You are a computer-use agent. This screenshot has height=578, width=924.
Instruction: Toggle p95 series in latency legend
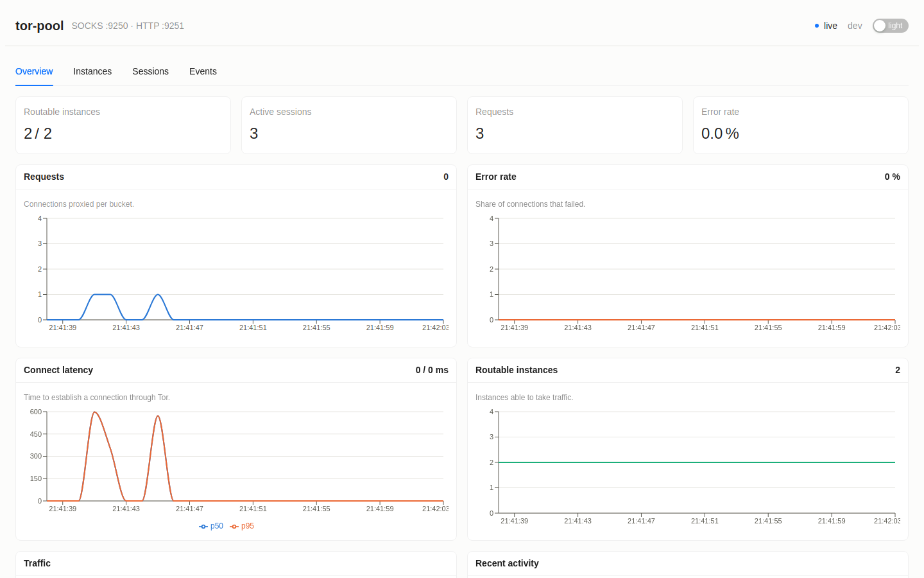tap(242, 526)
